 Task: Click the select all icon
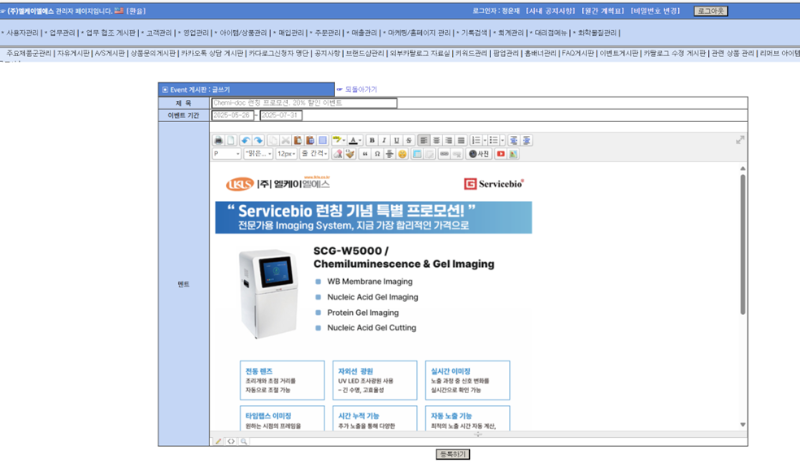(x=322, y=140)
